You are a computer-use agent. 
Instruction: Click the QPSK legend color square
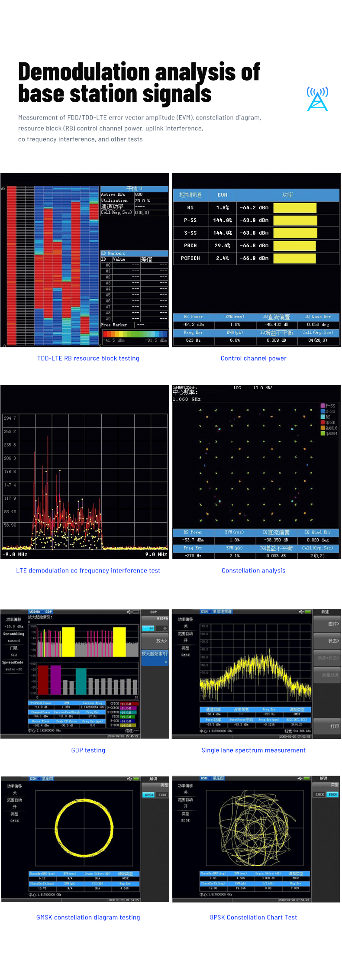(x=323, y=422)
